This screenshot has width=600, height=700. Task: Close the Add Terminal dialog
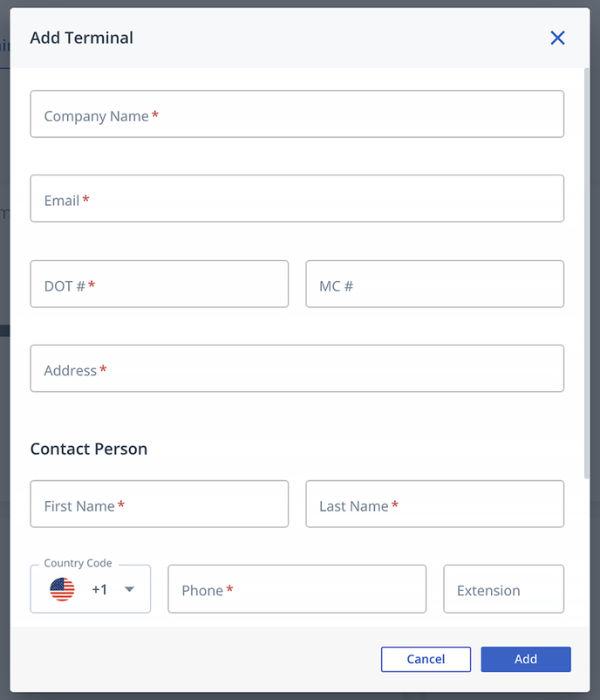(x=557, y=38)
